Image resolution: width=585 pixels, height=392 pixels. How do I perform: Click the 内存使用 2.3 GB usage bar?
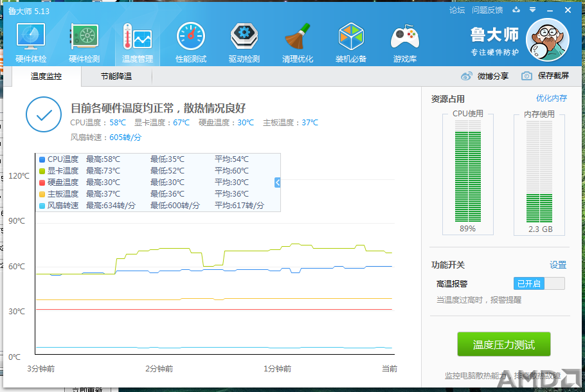click(x=539, y=171)
